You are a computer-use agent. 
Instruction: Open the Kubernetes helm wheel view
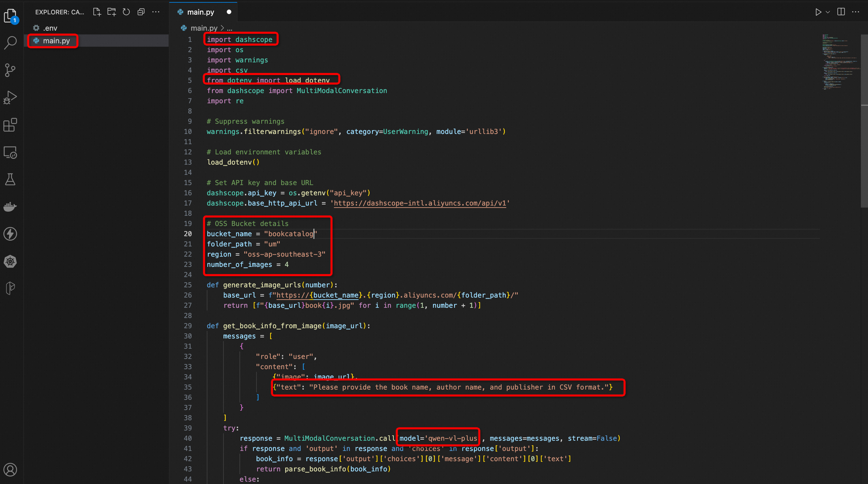tap(10, 261)
